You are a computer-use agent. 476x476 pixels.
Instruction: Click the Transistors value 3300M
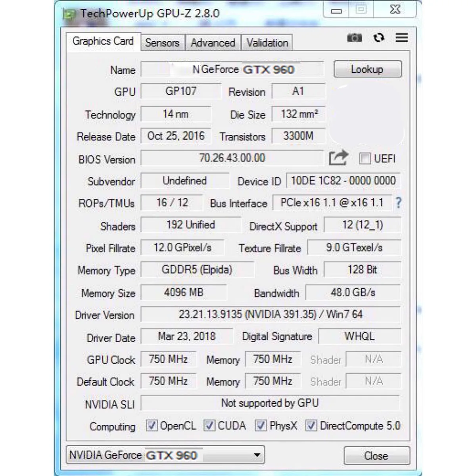[x=298, y=136]
